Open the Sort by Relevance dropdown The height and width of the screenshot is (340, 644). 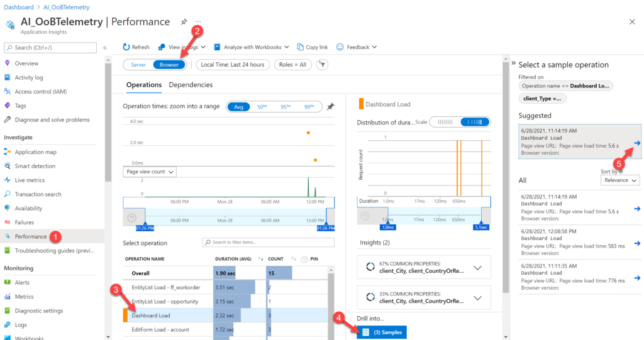click(619, 180)
